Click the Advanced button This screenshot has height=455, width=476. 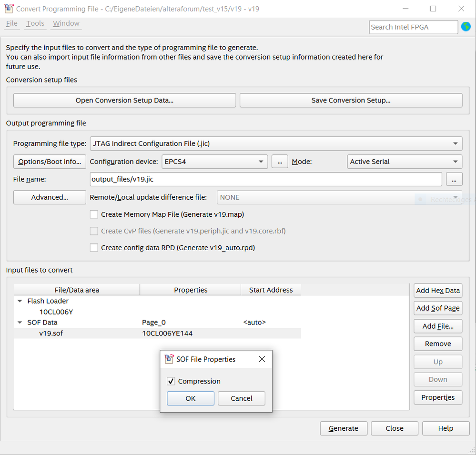coord(50,197)
